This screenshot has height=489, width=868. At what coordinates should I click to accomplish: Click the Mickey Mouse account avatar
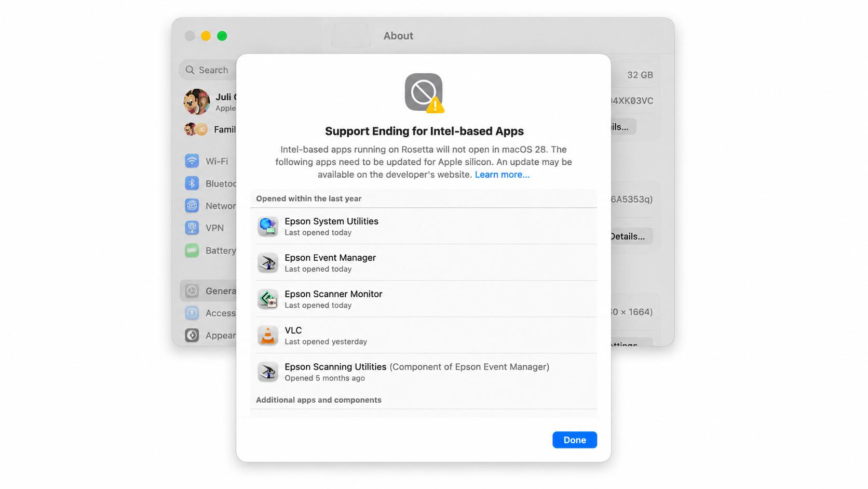click(x=196, y=101)
